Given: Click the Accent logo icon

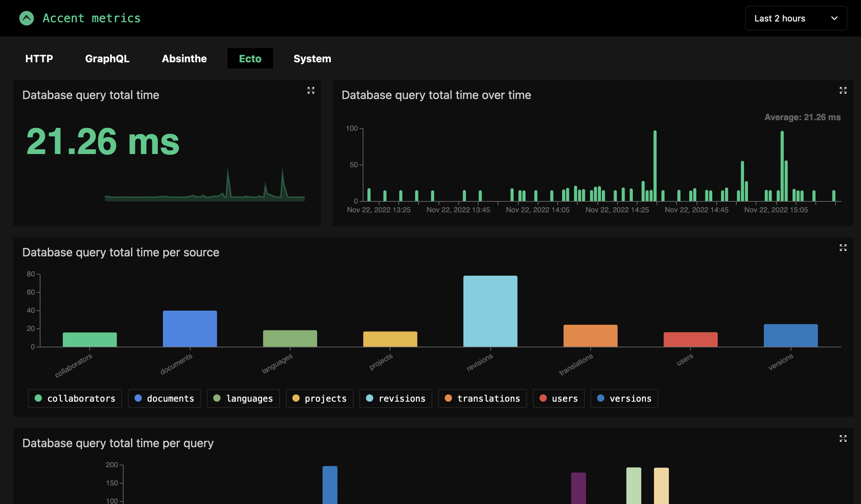Looking at the screenshot, I should [x=26, y=18].
